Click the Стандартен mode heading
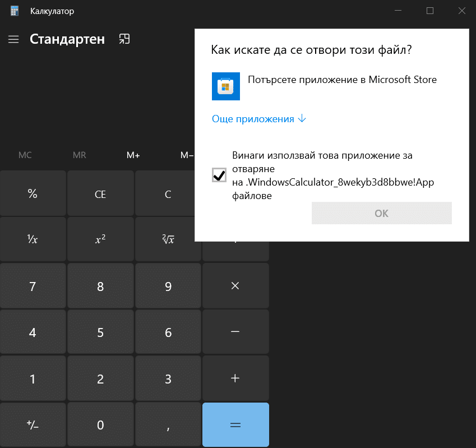Screen dimensions: 476x448 67,39
